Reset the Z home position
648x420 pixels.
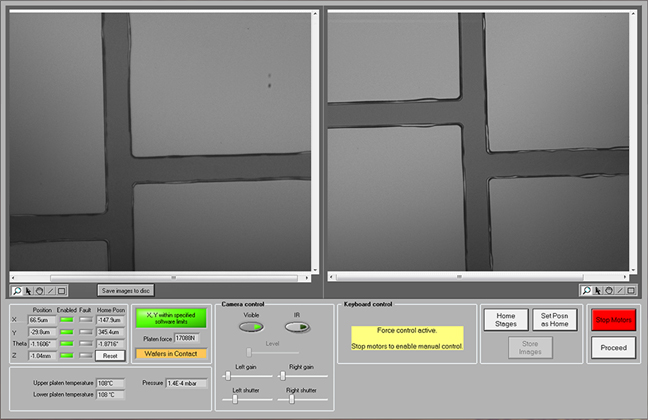108,356
